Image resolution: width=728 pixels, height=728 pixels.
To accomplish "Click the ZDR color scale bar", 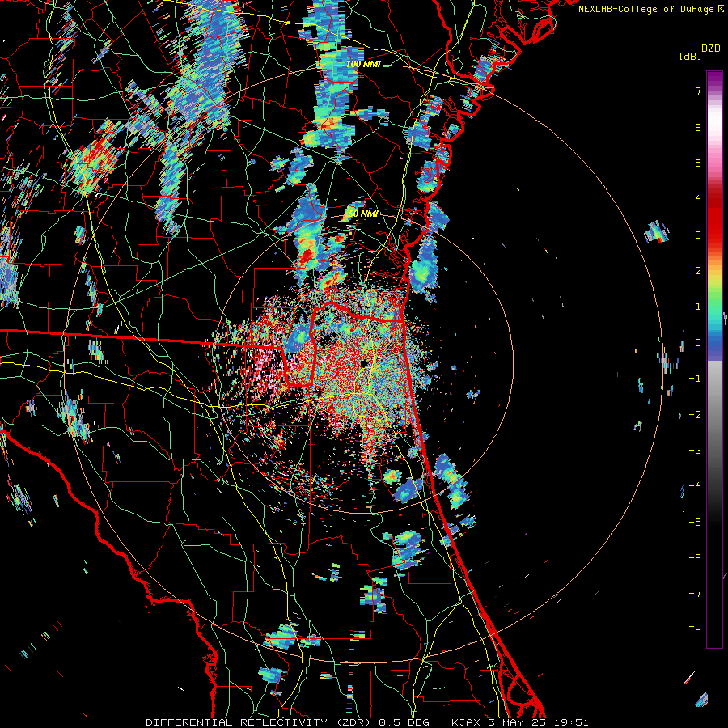I will coord(714,359).
